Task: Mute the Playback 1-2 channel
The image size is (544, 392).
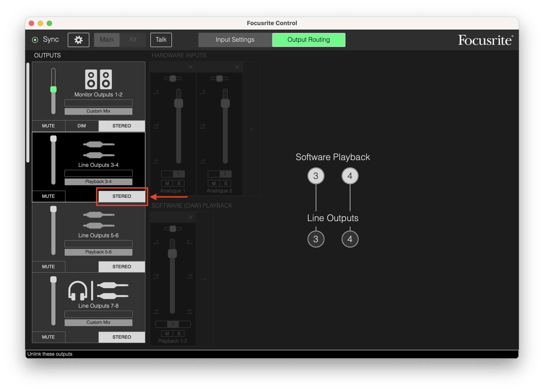Action: click(167, 333)
